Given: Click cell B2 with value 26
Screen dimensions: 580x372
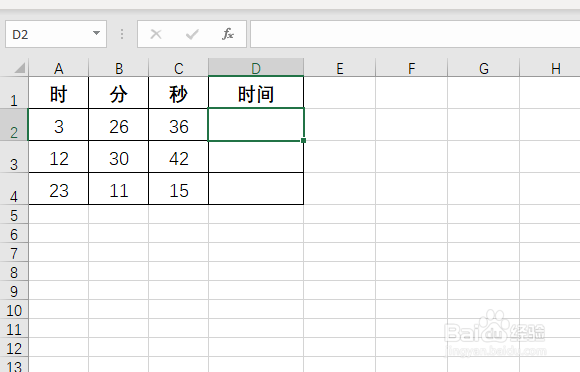Looking at the screenshot, I should click(118, 125).
